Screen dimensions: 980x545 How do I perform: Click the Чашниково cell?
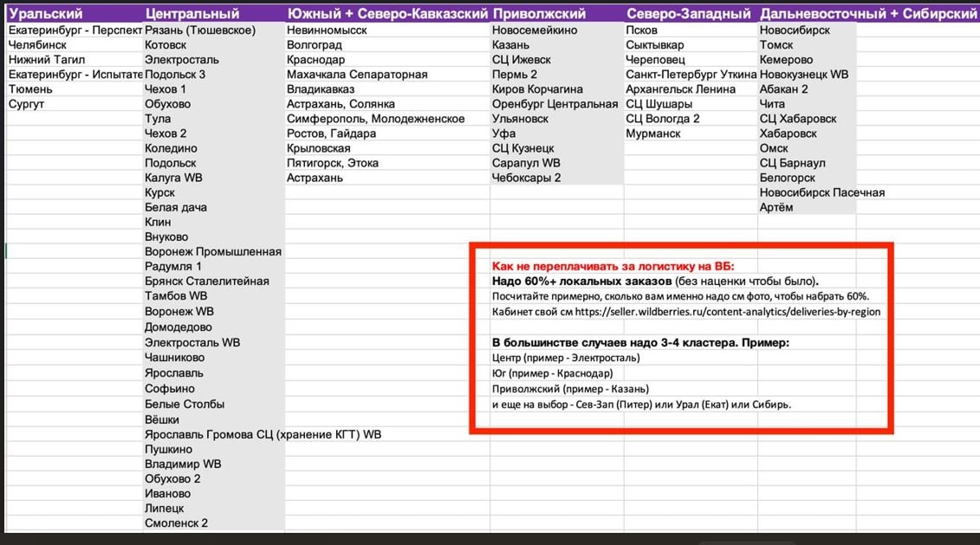coord(214,358)
